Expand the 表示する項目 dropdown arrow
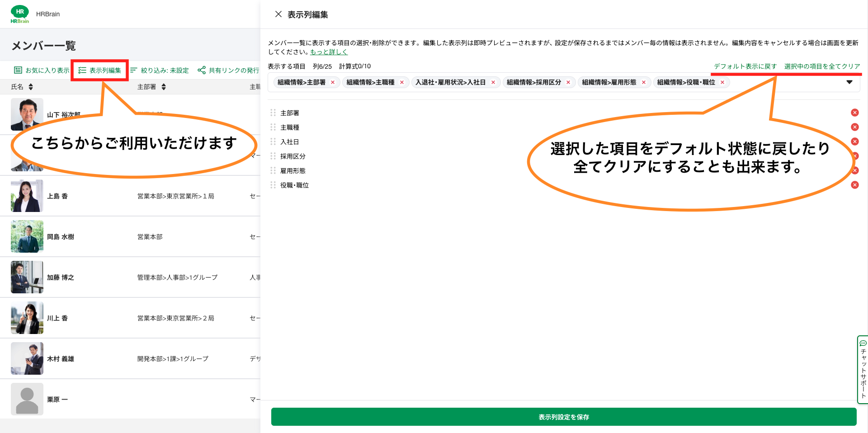The image size is (868, 433). (x=849, y=82)
